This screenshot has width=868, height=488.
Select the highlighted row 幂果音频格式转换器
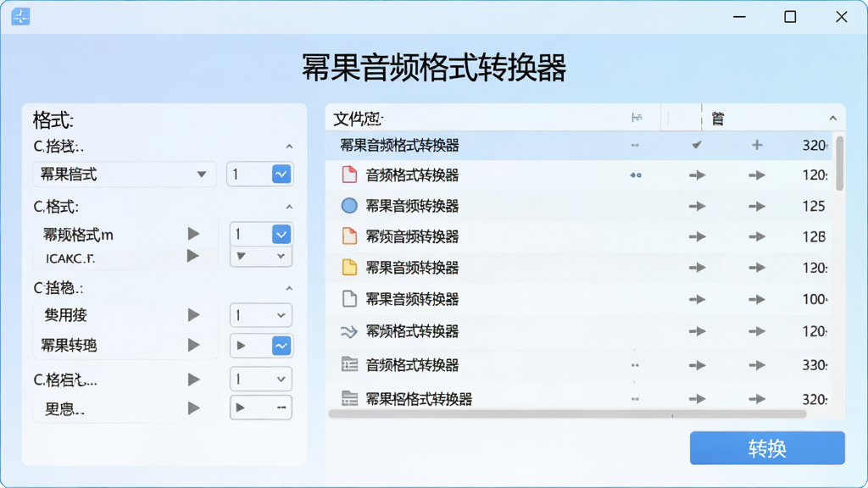pyautogui.click(x=578, y=146)
